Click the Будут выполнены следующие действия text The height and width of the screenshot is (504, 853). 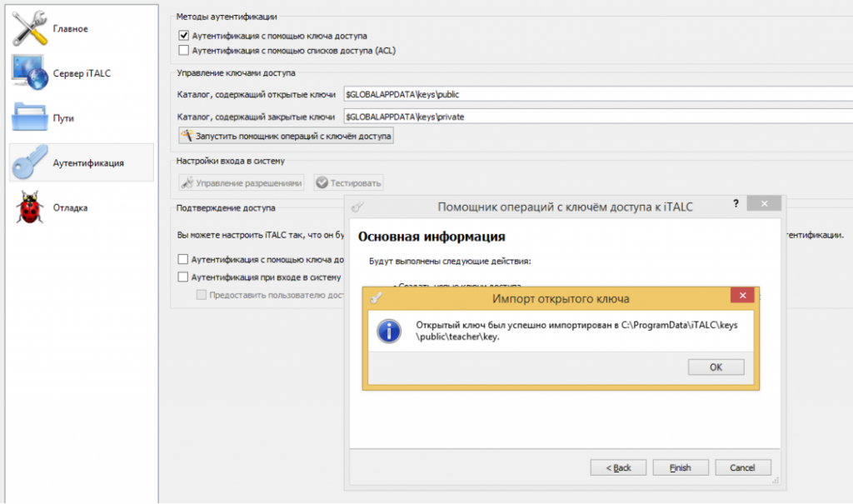coord(450,262)
